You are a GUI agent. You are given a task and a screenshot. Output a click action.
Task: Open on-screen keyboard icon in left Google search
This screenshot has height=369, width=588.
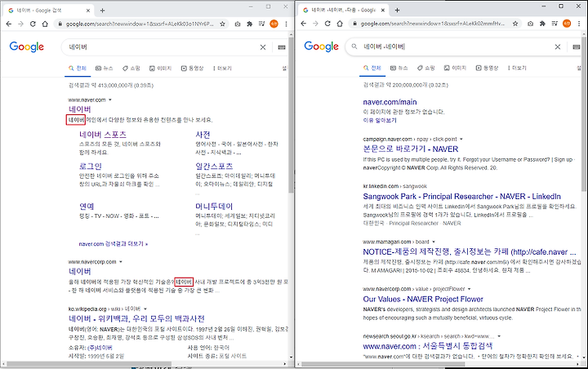282,47
